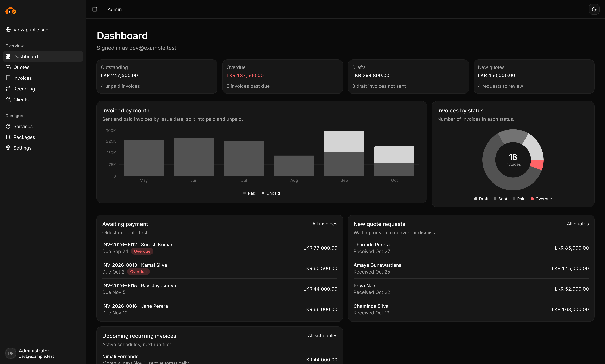Click the orange cloud logo icon

click(11, 11)
